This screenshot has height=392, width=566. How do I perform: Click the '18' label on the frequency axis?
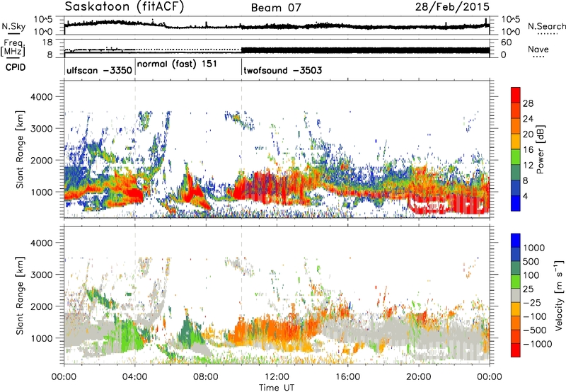click(x=47, y=42)
